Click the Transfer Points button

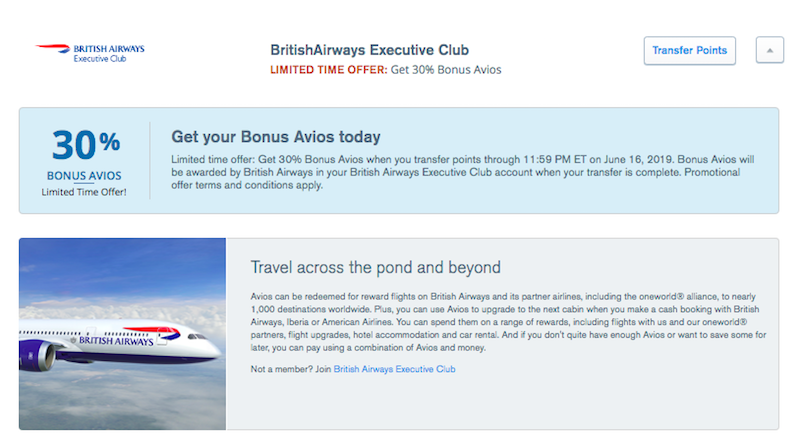point(689,50)
